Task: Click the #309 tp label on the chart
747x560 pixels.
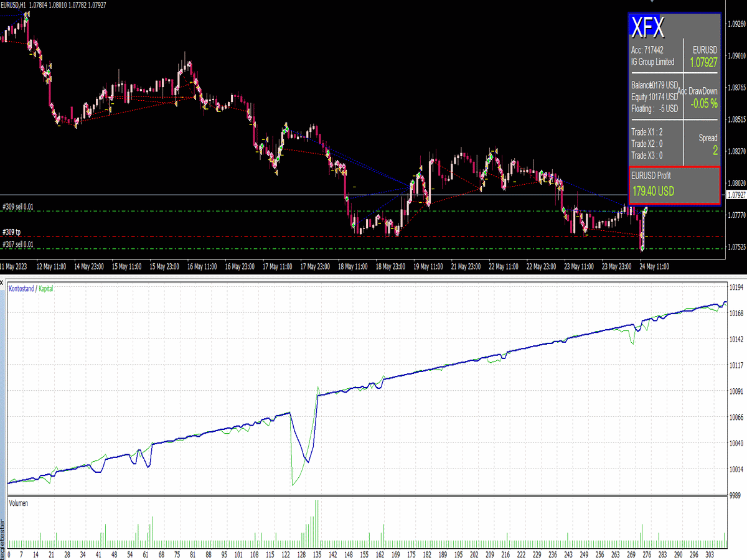Action: pos(12,231)
